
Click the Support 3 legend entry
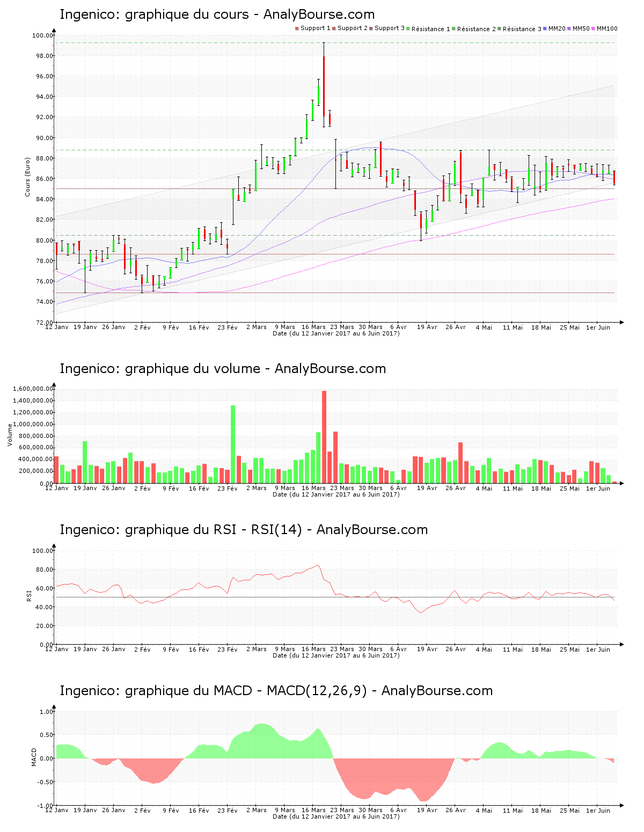point(387,28)
